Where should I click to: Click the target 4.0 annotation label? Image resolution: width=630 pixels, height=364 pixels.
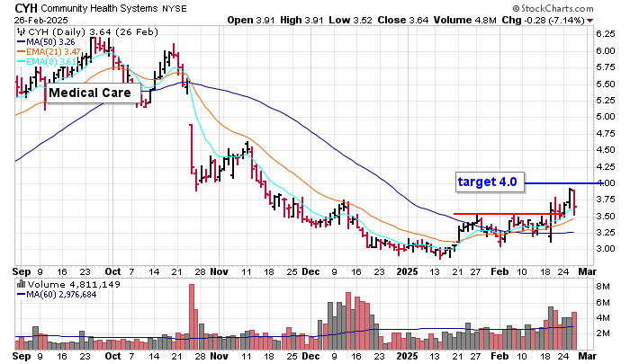pos(490,182)
